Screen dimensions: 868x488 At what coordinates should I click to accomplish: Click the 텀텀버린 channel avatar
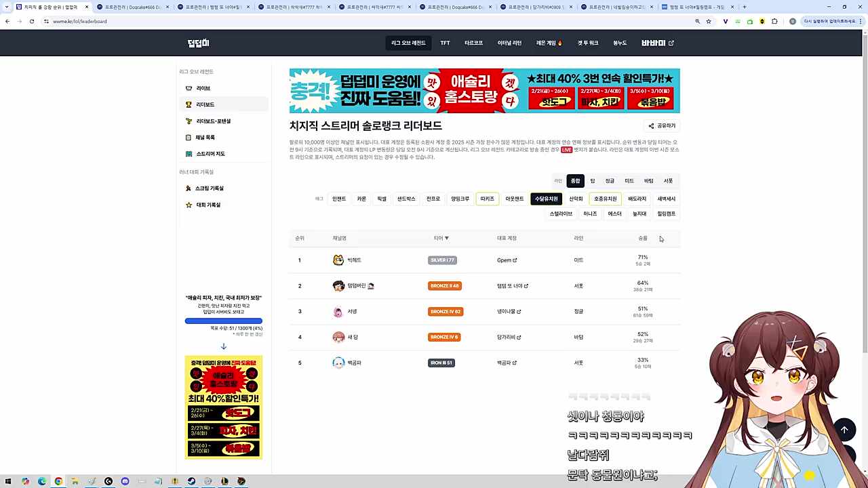tap(338, 286)
